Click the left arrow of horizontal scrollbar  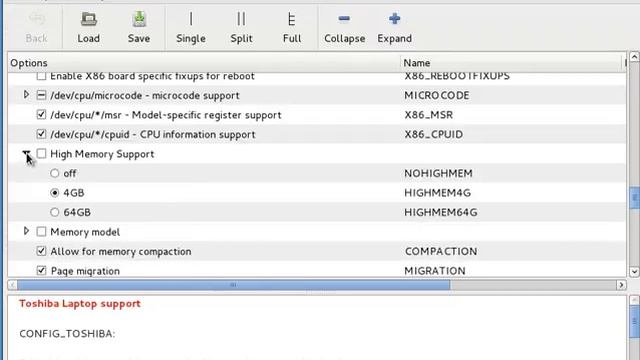(x=12, y=285)
